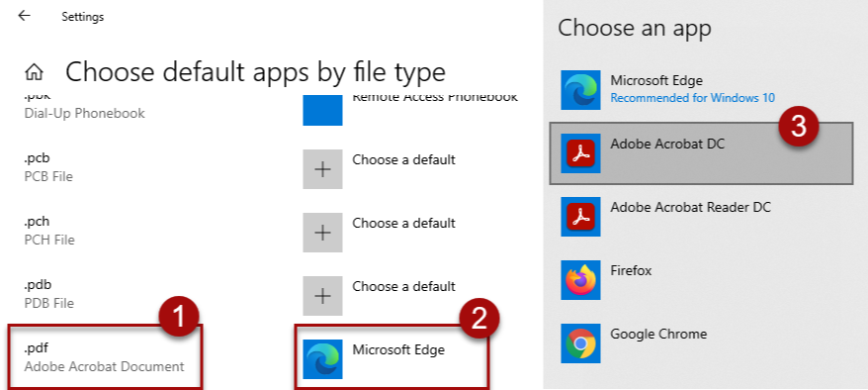
Task: Click 'Recommended for Windows 10' text
Action: click(x=692, y=98)
